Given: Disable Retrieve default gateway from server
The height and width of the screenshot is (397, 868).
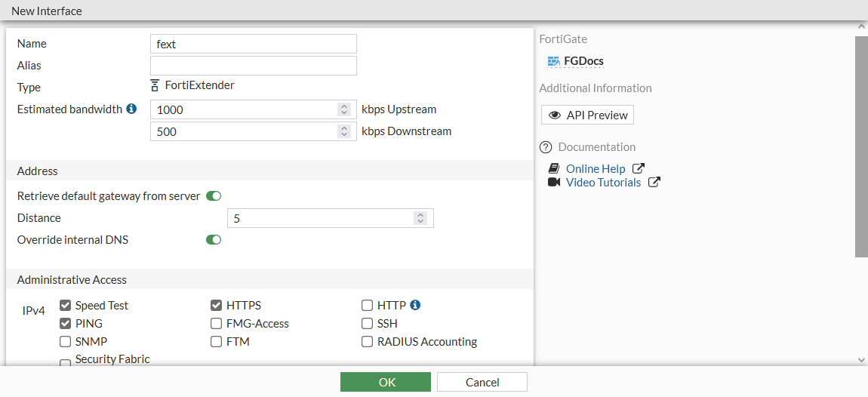Looking at the screenshot, I should tap(214, 196).
